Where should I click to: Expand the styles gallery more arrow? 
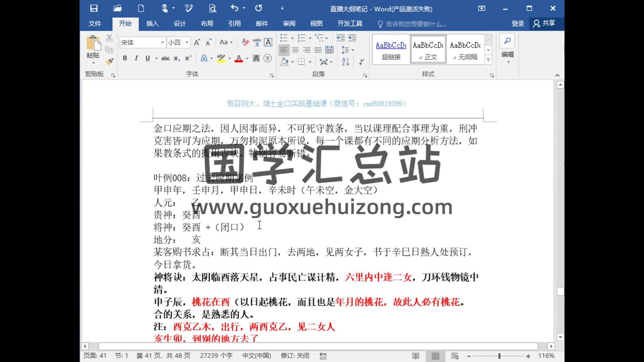pyautogui.click(x=488, y=60)
